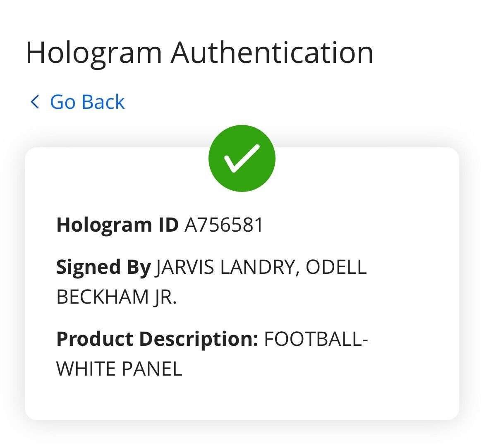Click the bold Hologram ID label
This screenshot has width=484, height=448.
tap(117, 225)
